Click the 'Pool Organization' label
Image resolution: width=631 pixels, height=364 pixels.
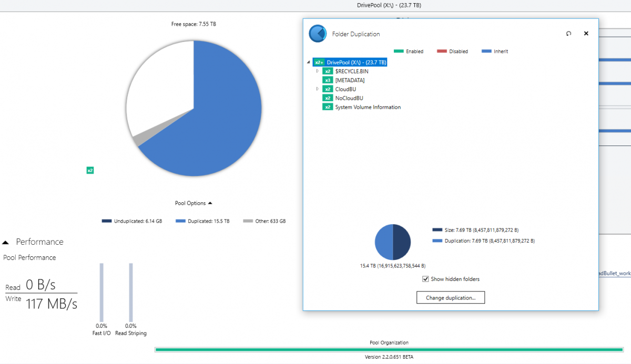pos(389,342)
